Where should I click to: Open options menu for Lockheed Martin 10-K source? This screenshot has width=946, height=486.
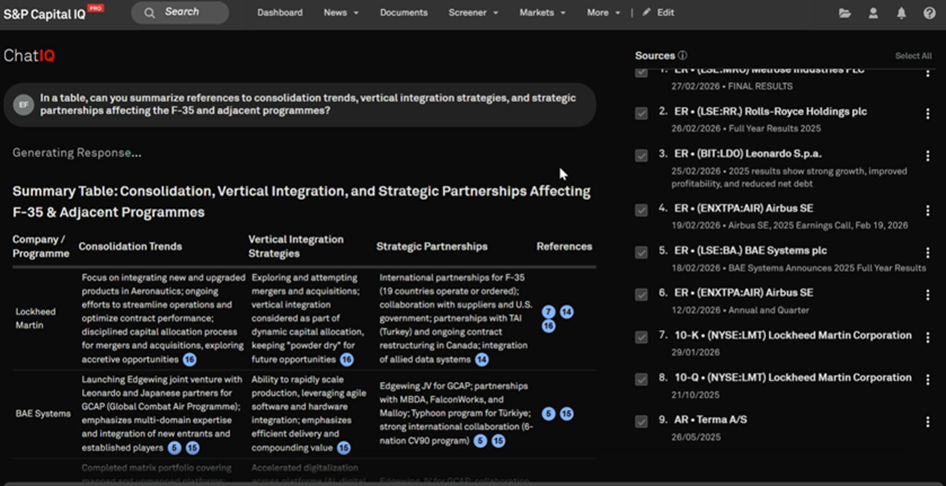(x=928, y=337)
